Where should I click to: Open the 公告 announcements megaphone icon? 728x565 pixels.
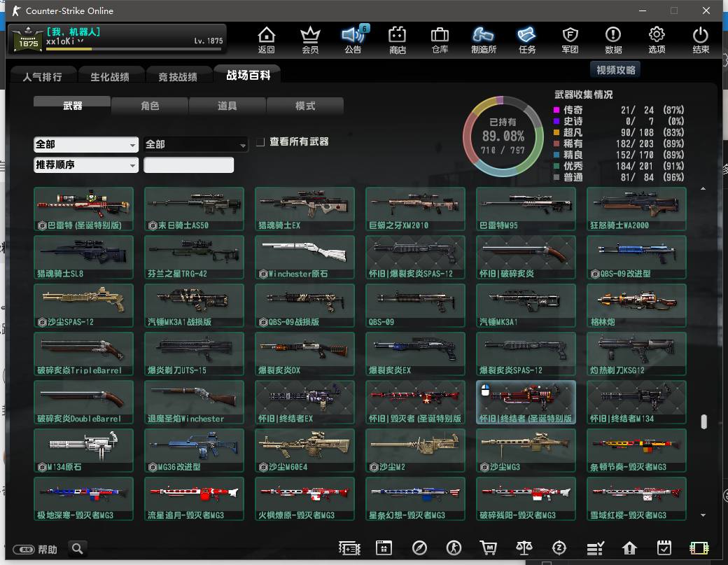point(353,39)
